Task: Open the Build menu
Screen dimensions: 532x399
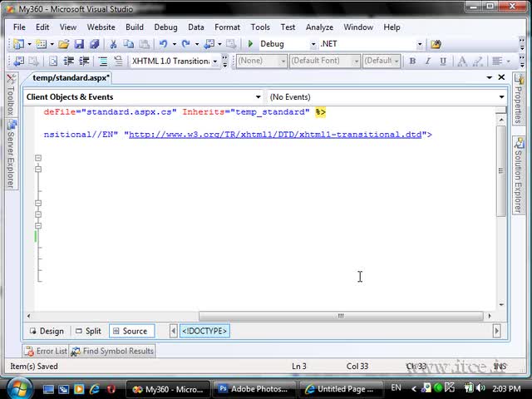Action: [x=135, y=27]
